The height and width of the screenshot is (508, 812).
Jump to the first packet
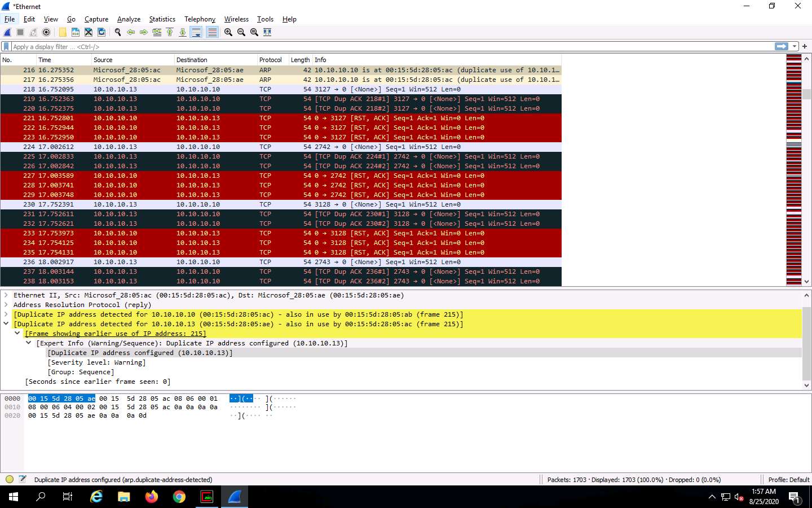[170, 32]
